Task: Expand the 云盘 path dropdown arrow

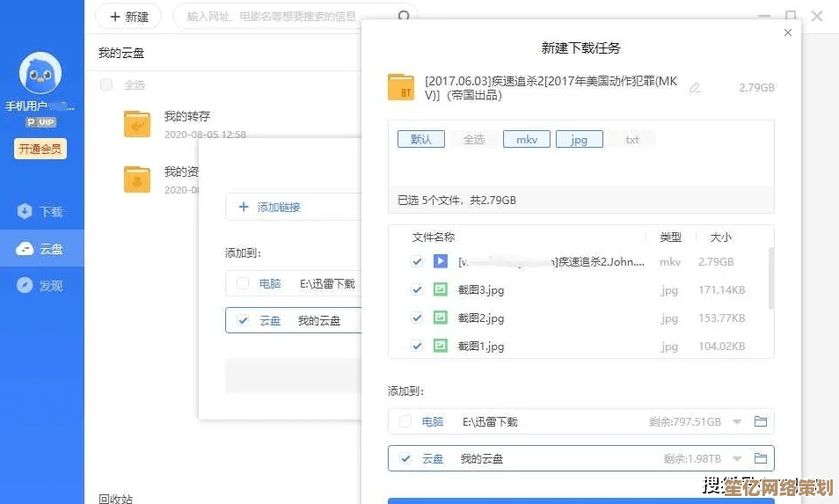Action: pos(737,459)
